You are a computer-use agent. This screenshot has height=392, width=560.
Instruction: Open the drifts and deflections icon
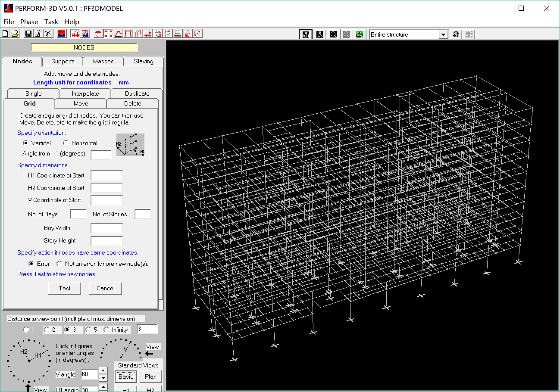[168, 34]
